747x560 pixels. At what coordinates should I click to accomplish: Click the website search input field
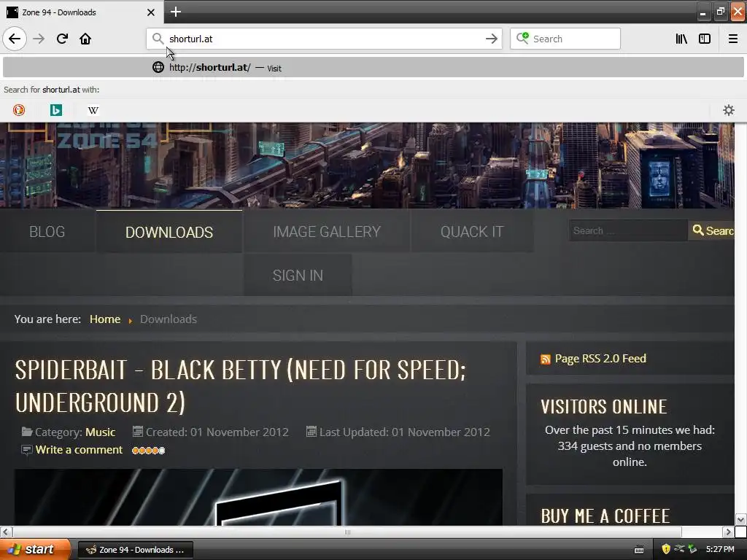(628, 230)
